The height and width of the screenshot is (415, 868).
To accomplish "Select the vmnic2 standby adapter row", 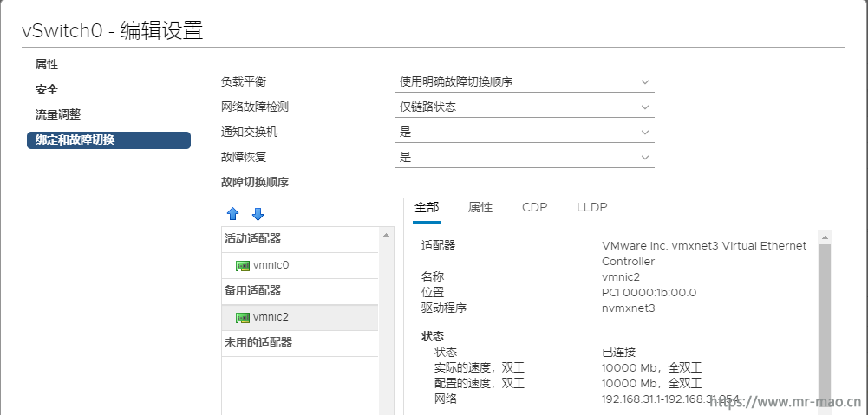I will tap(300, 318).
